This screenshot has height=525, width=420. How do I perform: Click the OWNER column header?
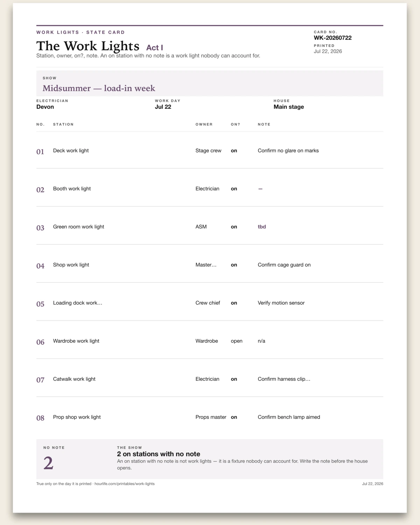(x=204, y=124)
